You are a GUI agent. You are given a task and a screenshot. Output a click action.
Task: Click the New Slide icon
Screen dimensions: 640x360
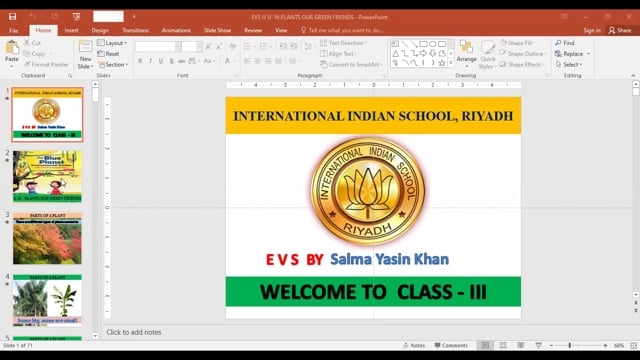point(85,48)
